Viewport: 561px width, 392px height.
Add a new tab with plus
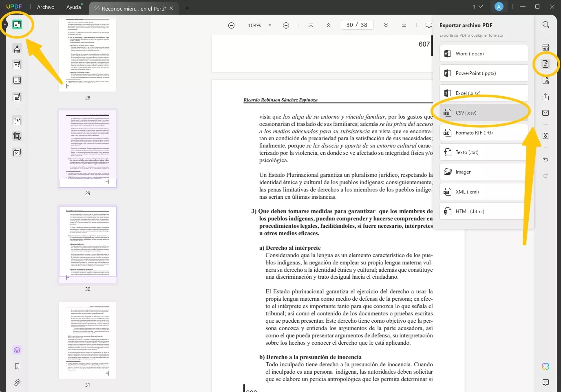point(187,8)
